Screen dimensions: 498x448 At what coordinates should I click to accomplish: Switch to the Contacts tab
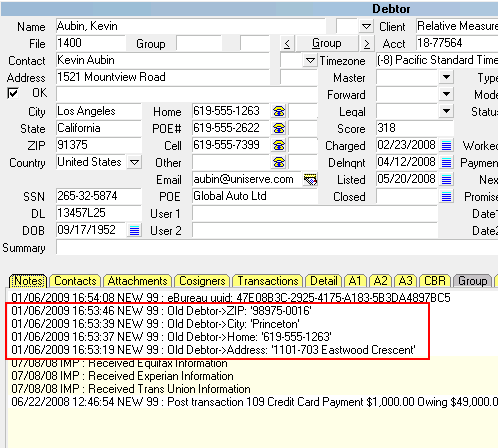pos(75,281)
